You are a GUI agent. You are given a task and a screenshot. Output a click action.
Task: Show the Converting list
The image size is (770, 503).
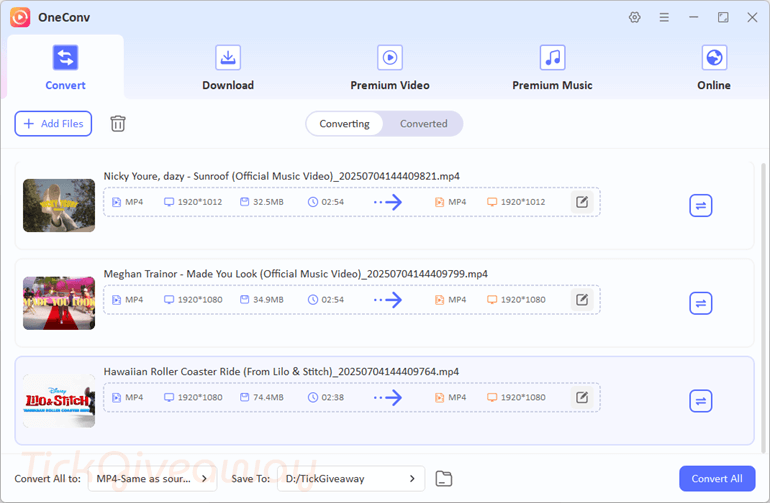coord(344,124)
